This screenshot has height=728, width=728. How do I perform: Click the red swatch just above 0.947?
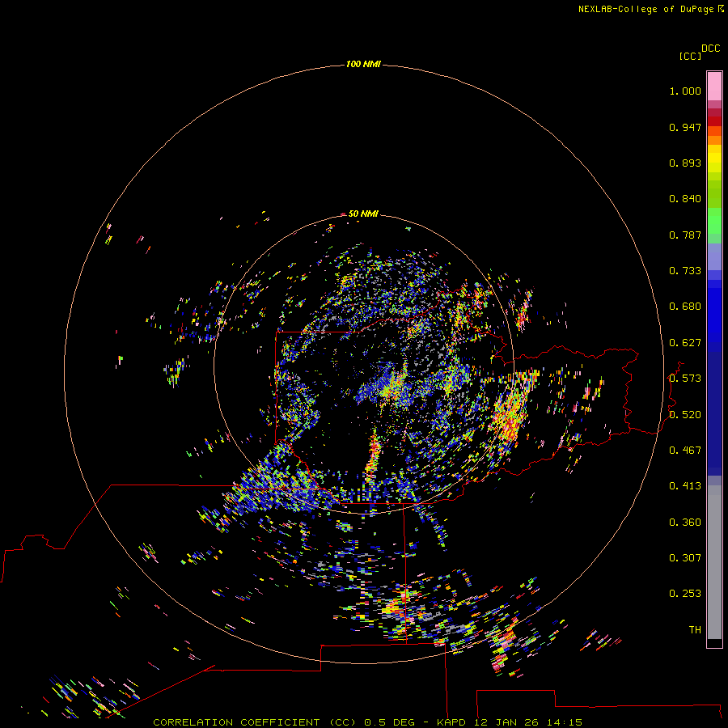pyautogui.click(x=714, y=121)
